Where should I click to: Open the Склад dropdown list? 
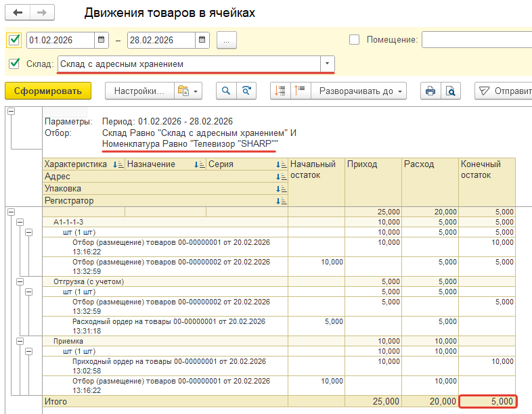click(328, 64)
